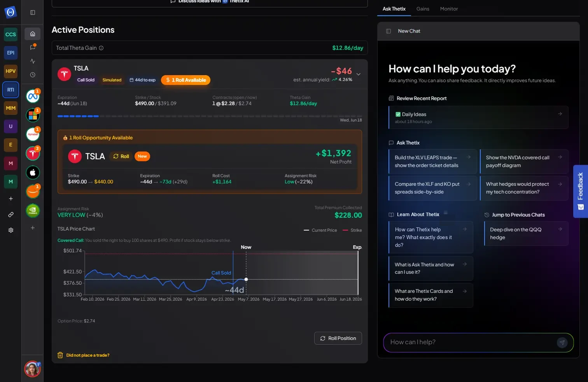The width and height of the screenshot is (588, 382).
Task: Select the MIM portfolio
Action: coord(11,108)
